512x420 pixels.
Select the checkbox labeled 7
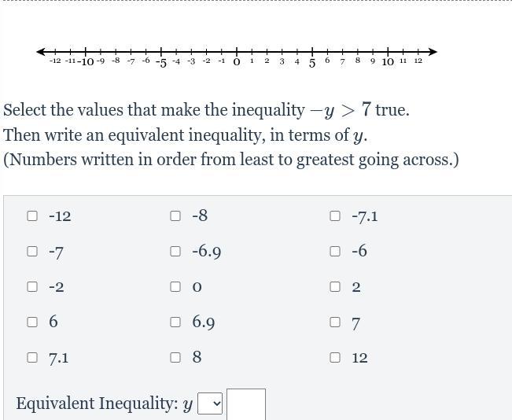335,322
